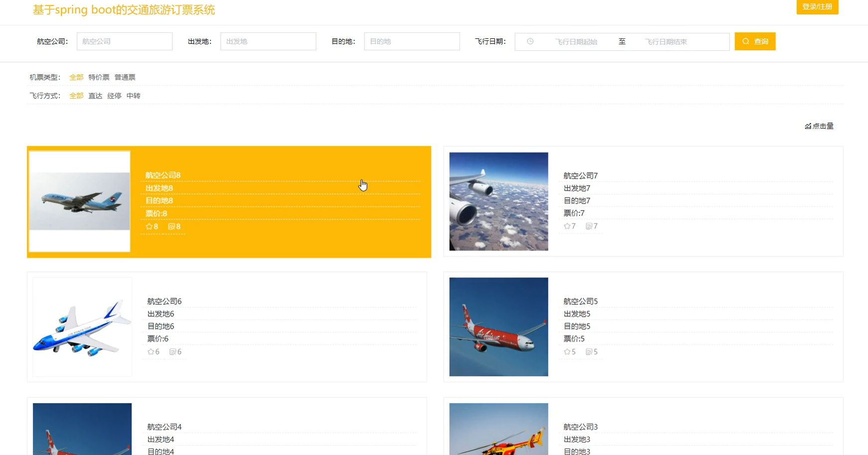Image resolution: width=868 pixels, height=455 pixels.
Task: Open the 飞行日期结束 date picker
Action: (x=666, y=42)
